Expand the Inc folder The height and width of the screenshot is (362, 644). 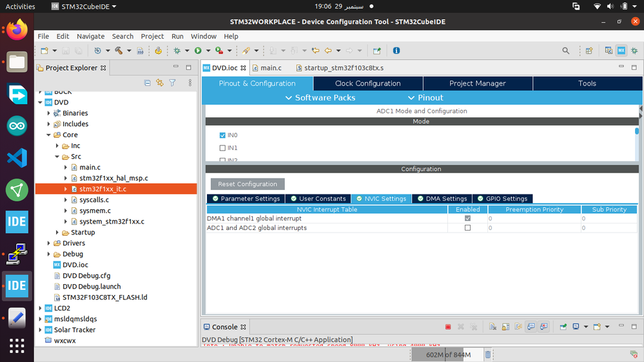point(57,146)
